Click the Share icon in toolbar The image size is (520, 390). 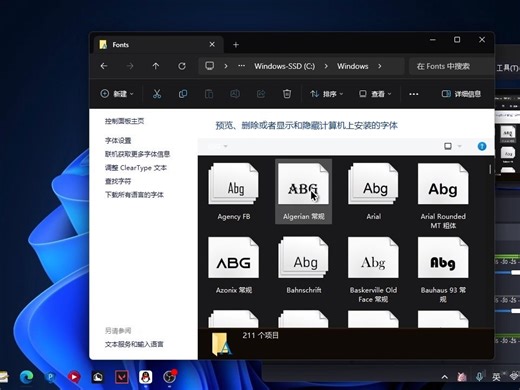(x=261, y=94)
